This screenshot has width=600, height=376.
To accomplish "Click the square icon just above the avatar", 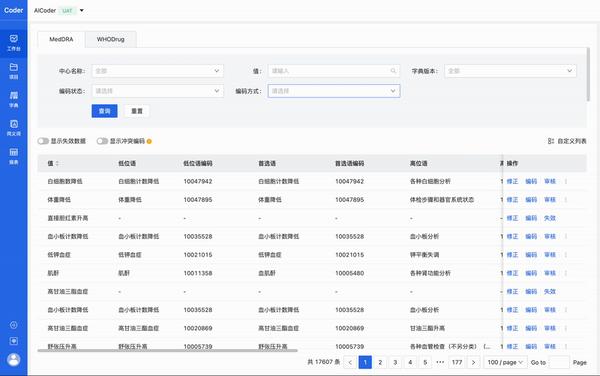I will click(x=13, y=341).
